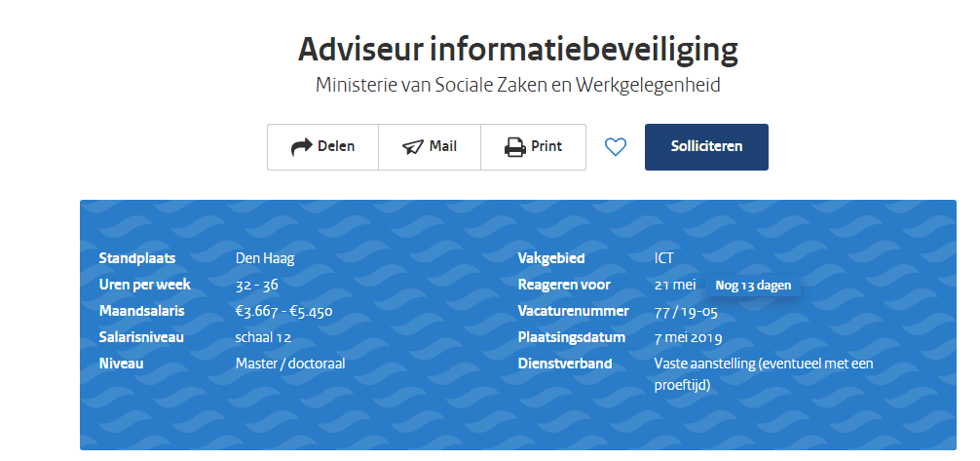Click the 'Vaste aanstelling' employment text

coord(764,364)
